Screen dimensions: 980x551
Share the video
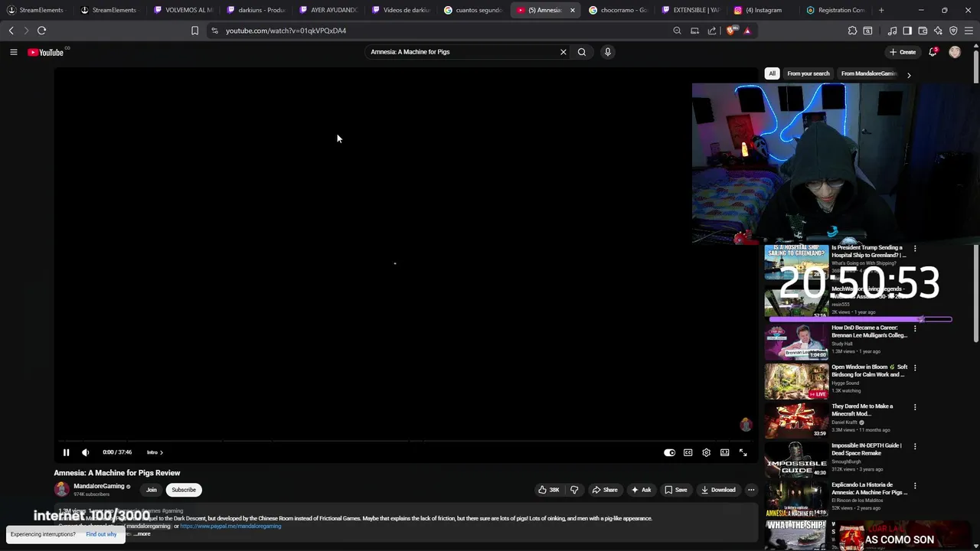coord(604,490)
